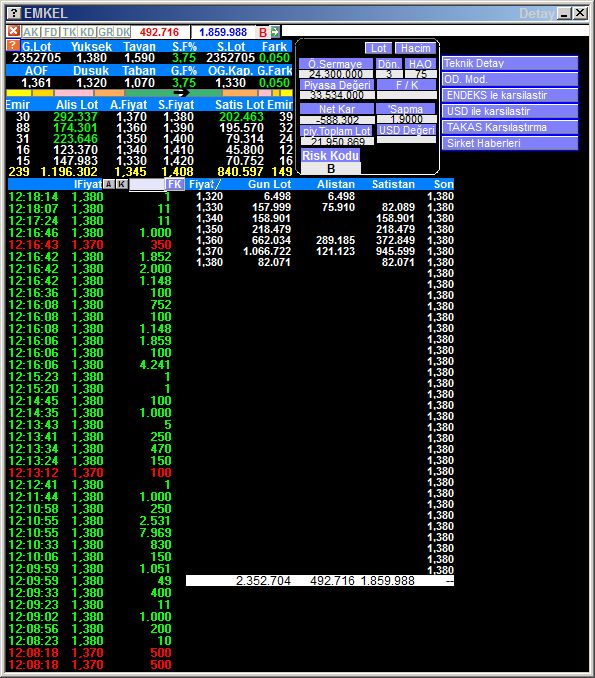
Task: Click ENDEKS ile karsilastir button
Action: click(x=510, y=96)
